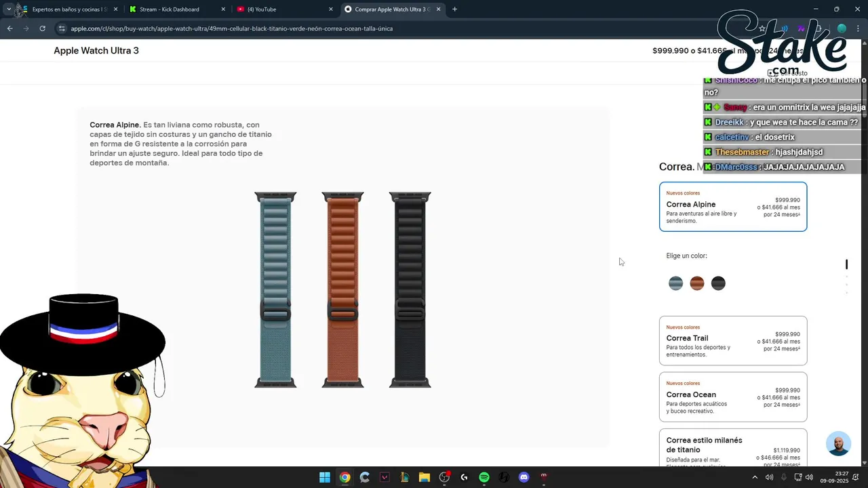Click the Apple Watch Ultra 3 page title
This screenshot has height=488, width=868.
point(96,51)
